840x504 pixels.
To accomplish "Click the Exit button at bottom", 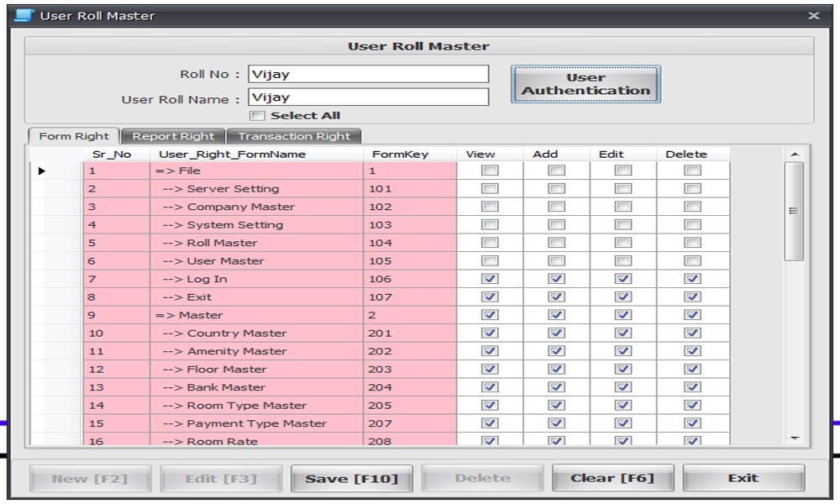I will pyautogui.click(x=743, y=478).
